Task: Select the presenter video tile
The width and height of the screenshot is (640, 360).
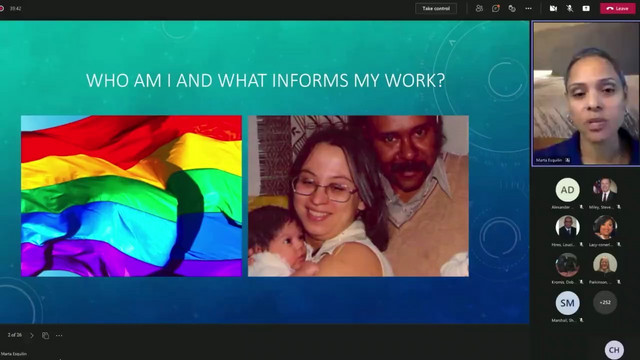Action: 586,94
